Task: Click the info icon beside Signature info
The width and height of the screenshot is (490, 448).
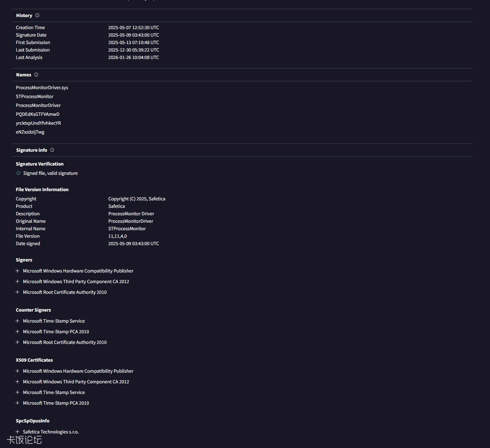Action: [x=52, y=150]
